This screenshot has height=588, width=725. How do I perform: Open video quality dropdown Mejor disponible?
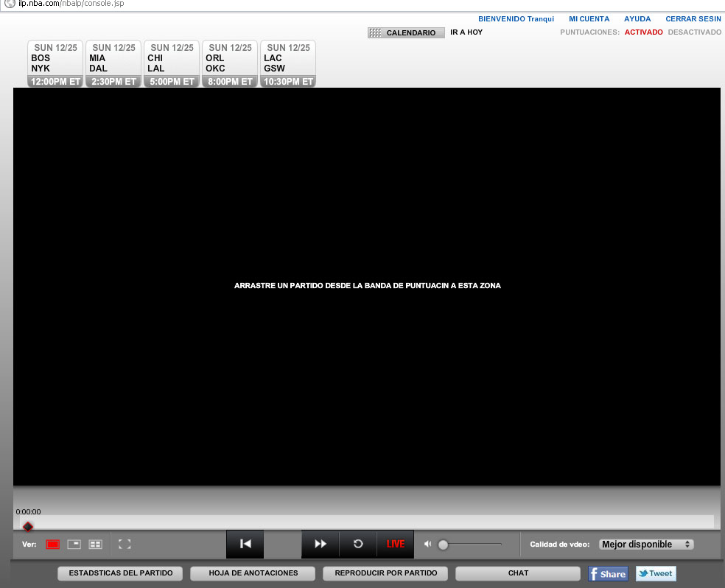pyautogui.click(x=646, y=545)
